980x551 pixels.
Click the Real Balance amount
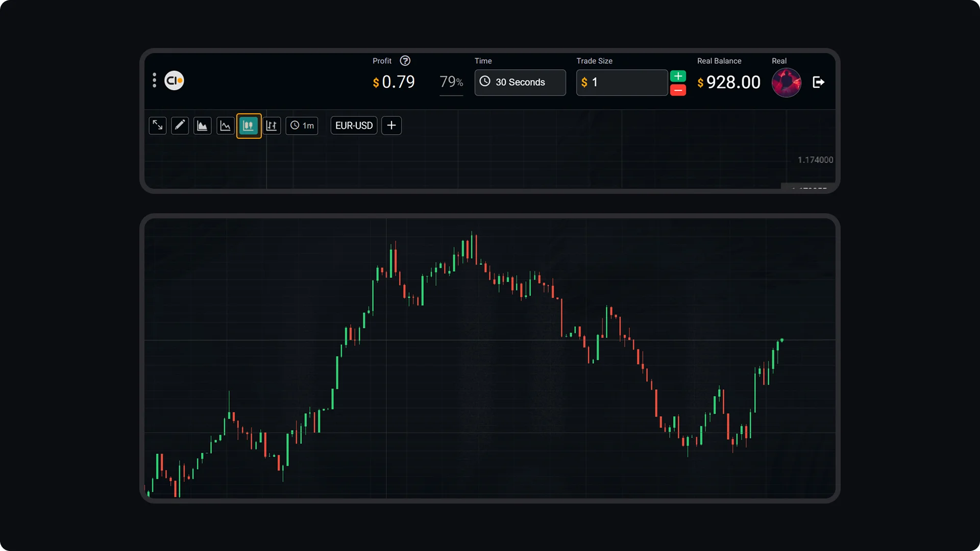733,82
